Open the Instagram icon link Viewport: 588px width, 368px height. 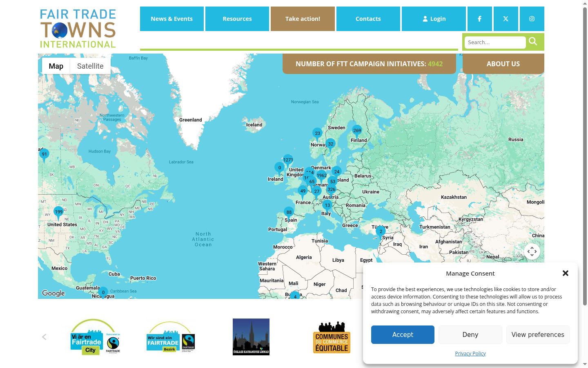(532, 19)
